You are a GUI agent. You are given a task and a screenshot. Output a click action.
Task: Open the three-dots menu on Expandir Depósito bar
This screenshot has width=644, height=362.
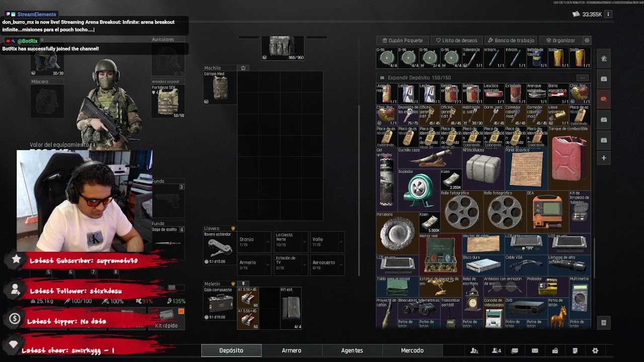click(x=582, y=78)
